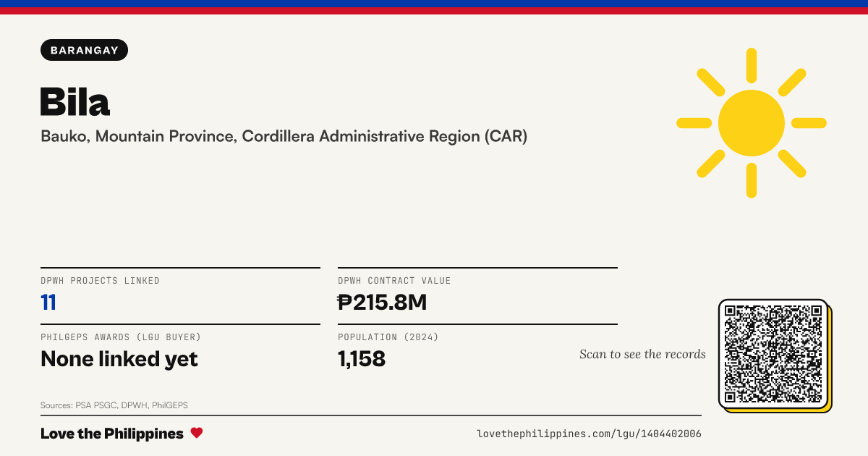Open the lovethephilippines.com/lgu/1404402006 link
Image resolution: width=868 pixels, height=456 pixels.
(x=589, y=434)
